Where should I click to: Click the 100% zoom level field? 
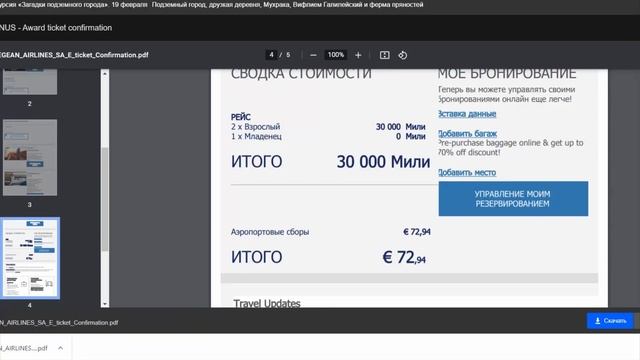pos(336,55)
